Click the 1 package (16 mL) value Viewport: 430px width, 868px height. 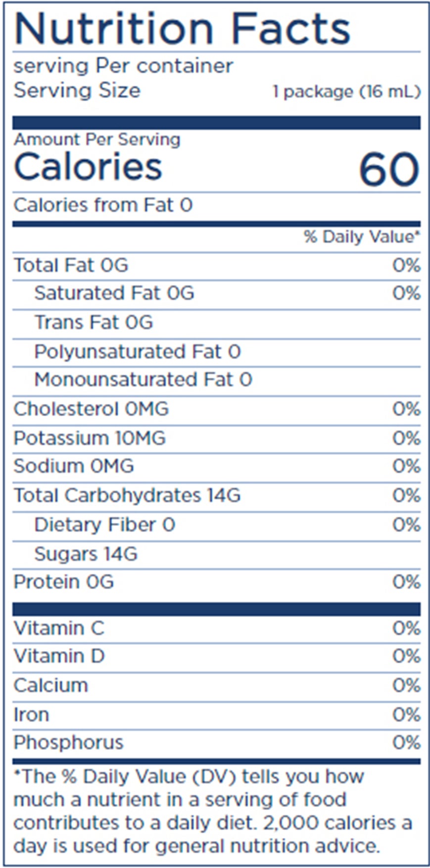pyautogui.click(x=346, y=91)
